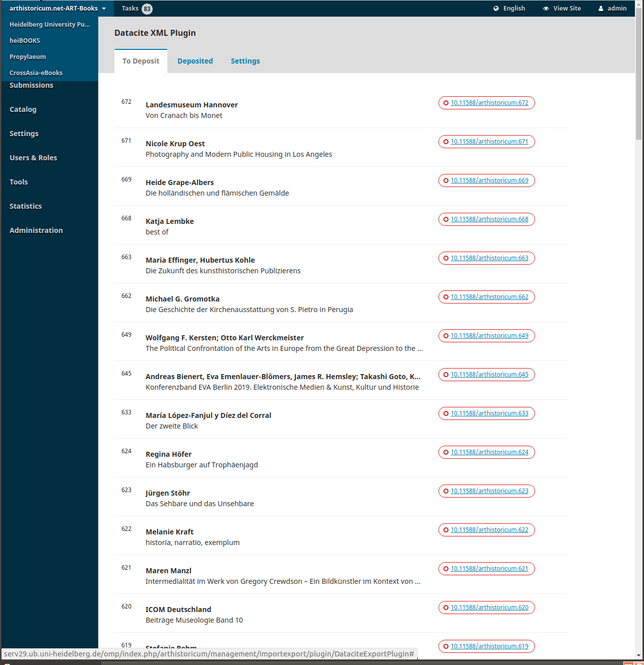Open DOI link 10.11588/arthistoricum.620
Screen dimensions: 644x665
(489, 608)
